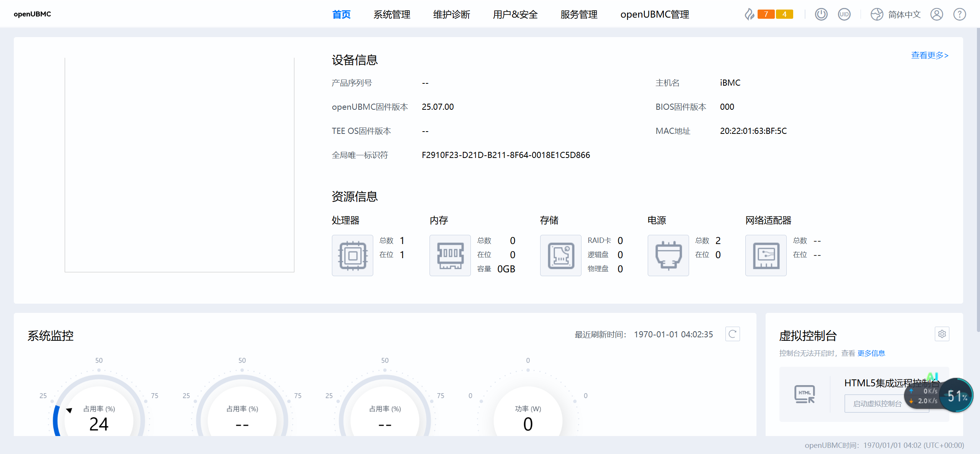980x454 pixels.
Task: Click the RAID卡 count label
Action: point(599,240)
